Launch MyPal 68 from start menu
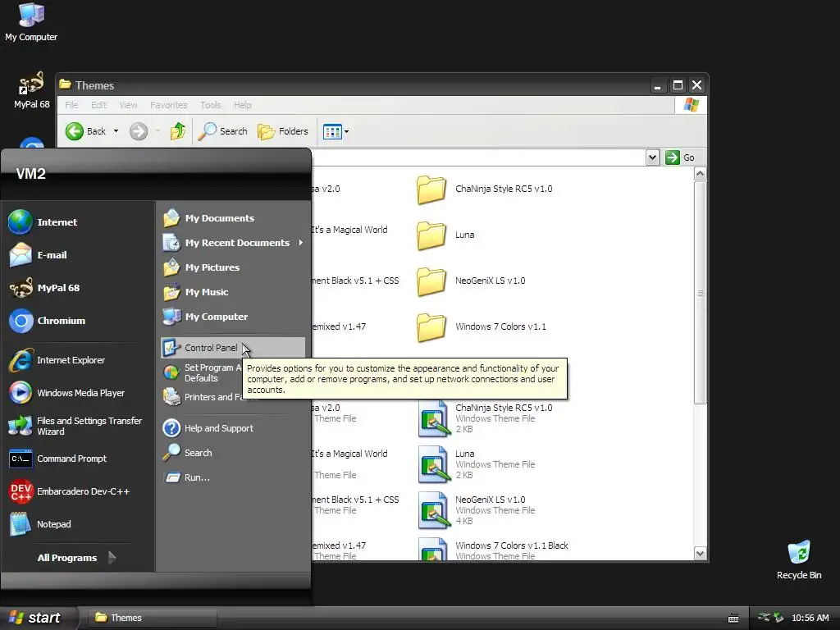Viewport: 840px width, 630px height. 78,288
